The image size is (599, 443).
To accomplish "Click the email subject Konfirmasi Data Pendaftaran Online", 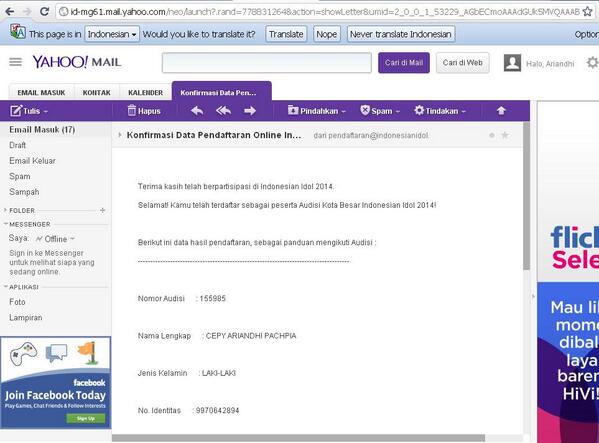I will 214,135.
